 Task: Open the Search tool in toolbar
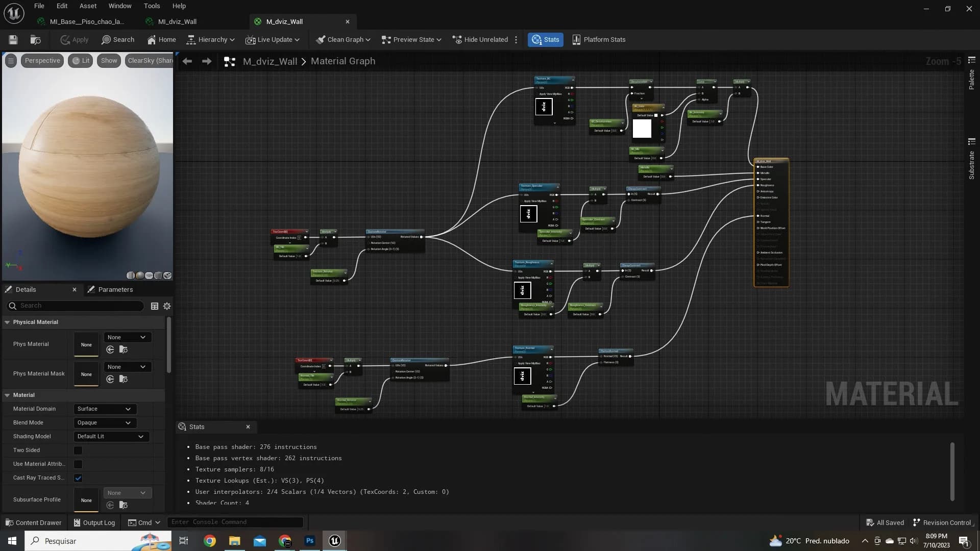[x=118, y=40]
